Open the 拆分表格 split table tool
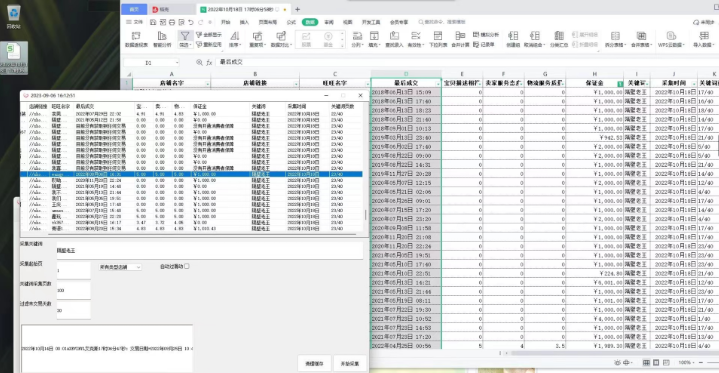Viewport: 719px width, 373px height. [x=615, y=39]
